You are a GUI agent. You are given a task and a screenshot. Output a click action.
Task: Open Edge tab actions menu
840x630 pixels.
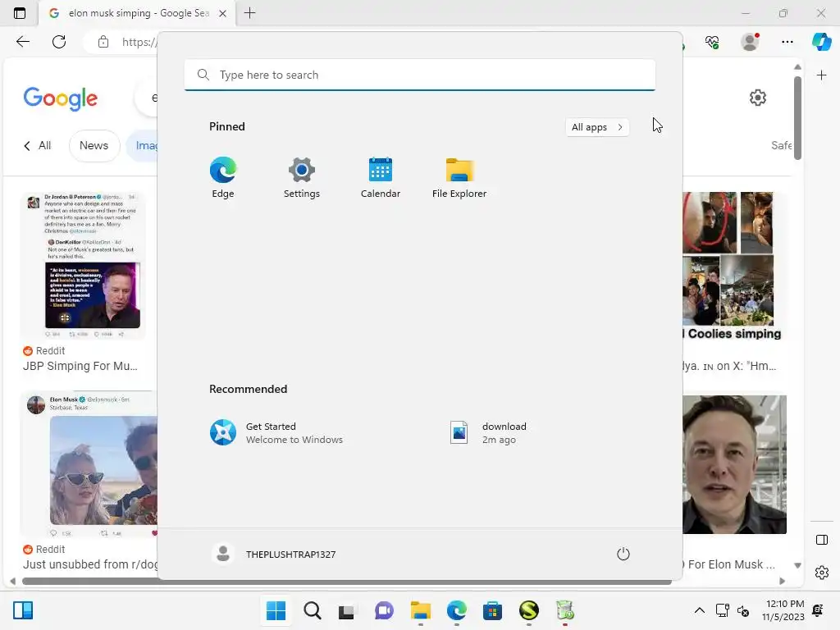coord(20,13)
